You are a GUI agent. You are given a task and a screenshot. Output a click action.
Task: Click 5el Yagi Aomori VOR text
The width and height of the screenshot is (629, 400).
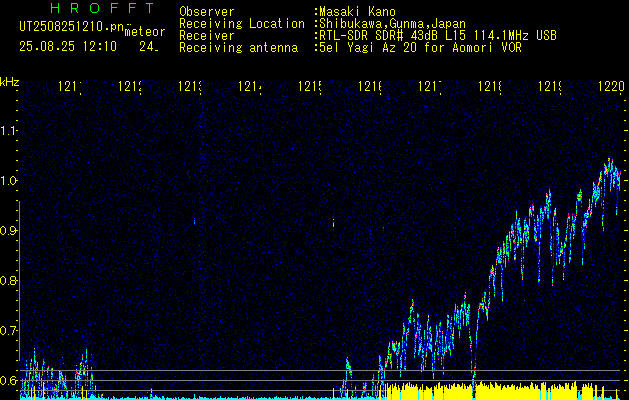[x=420, y=48]
